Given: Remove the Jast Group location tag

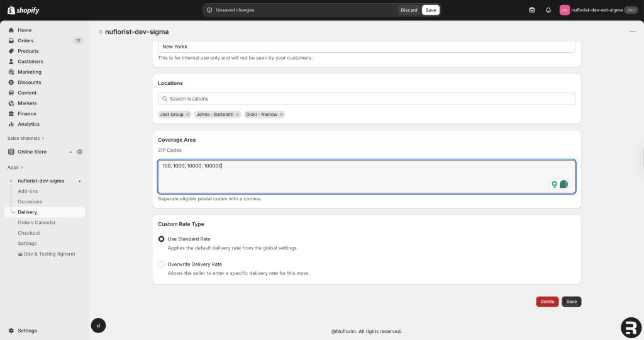Looking at the screenshot, I should tap(187, 115).
